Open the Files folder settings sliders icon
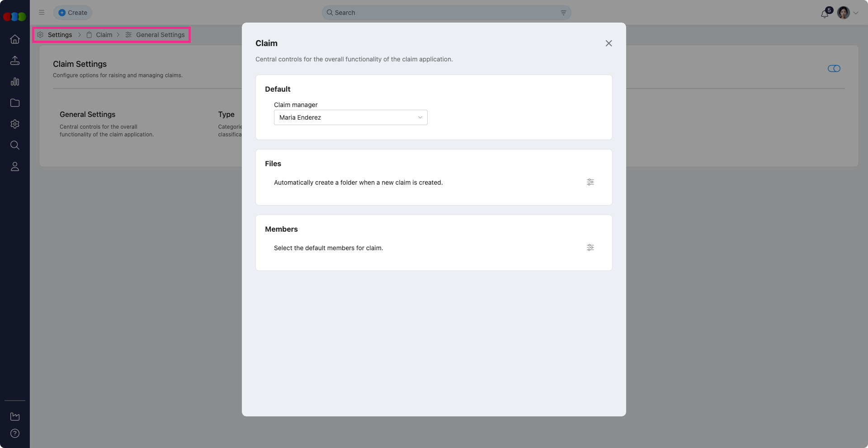This screenshot has height=448, width=868. coord(590,182)
